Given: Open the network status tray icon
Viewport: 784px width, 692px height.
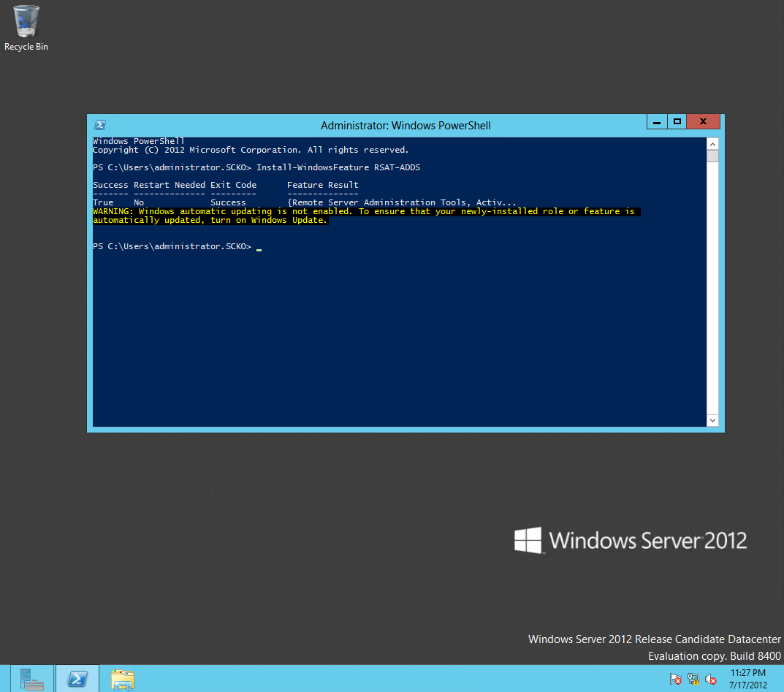Looking at the screenshot, I should point(693,679).
